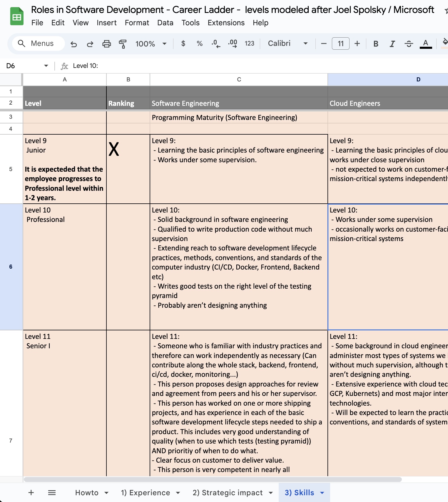Add a new sheet with plus icon
The height and width of the screenshot is (502, 448).
coord(31,493)
